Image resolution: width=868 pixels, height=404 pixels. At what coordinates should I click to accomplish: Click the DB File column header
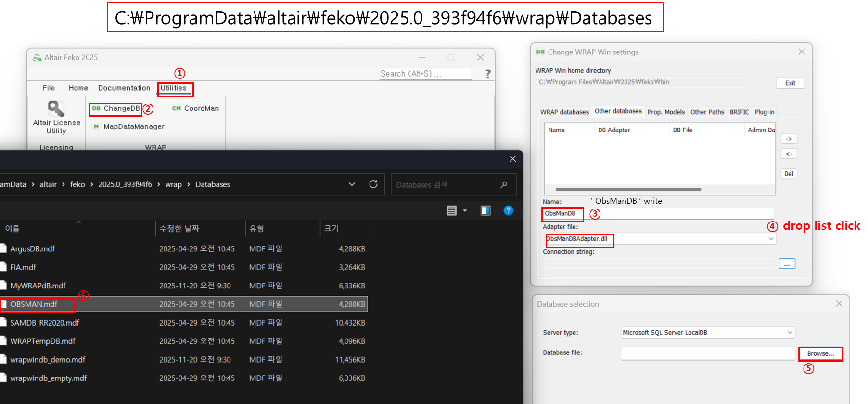pyautogui.click(x=707, y=130)
